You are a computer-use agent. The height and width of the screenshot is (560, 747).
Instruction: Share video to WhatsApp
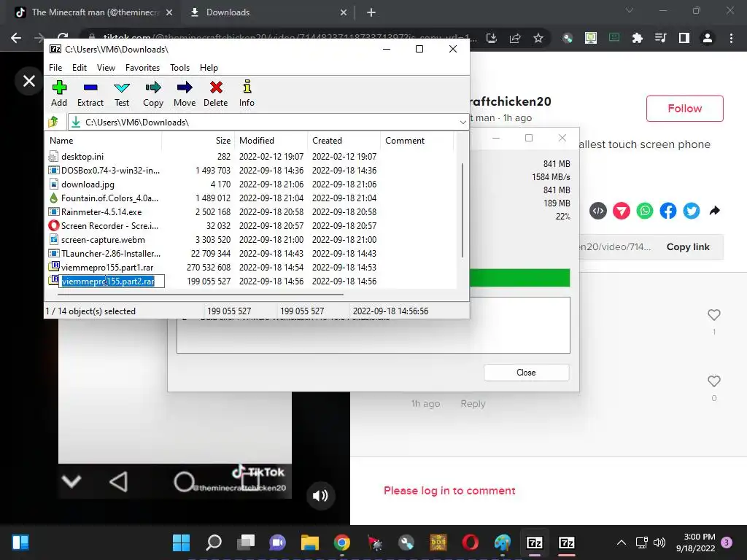point(645,211)
